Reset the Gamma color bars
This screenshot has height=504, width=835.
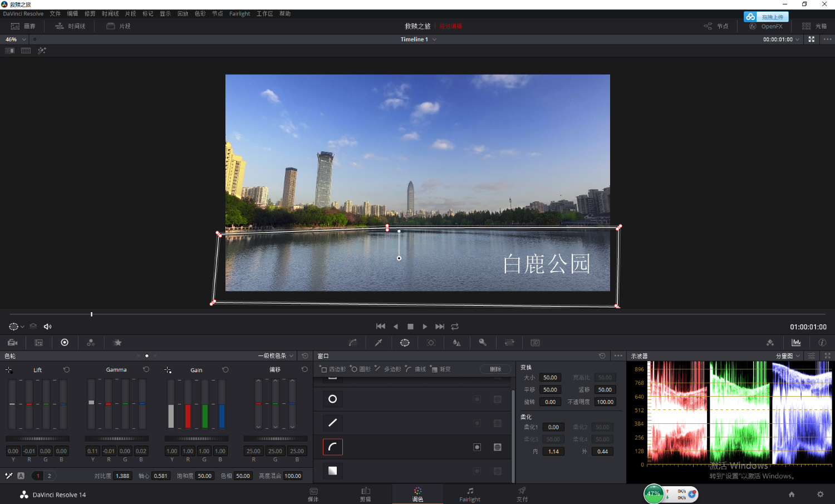point(146,370)
